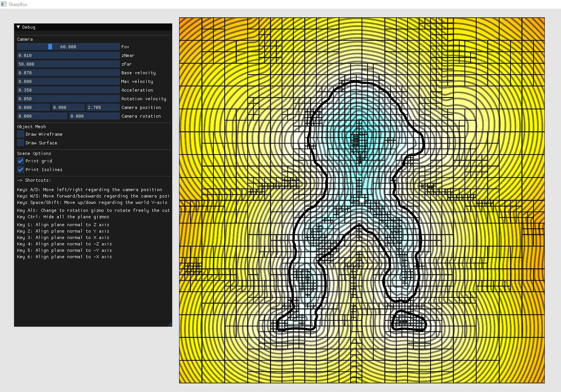Click the SharpBox window title text
Screen dimensions: 561x392
tap(18, 5)
